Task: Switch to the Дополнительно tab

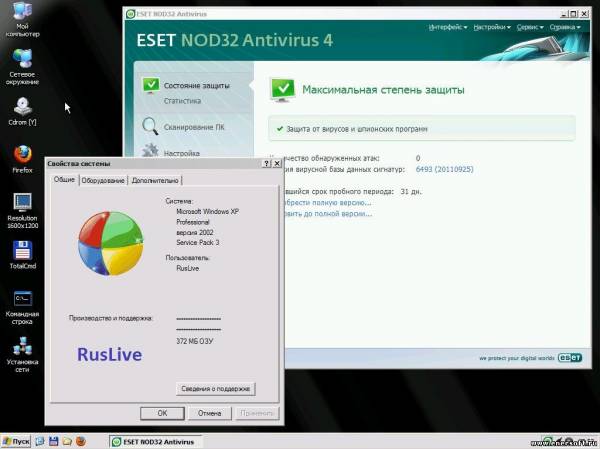Action: coord(155,180)
